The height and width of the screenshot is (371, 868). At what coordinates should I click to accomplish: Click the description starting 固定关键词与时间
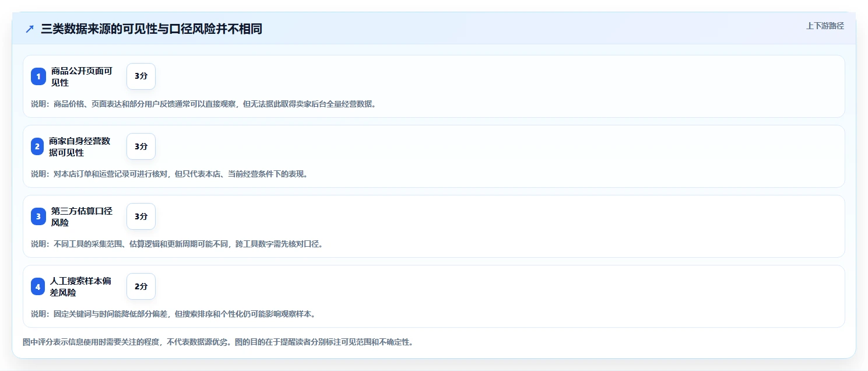174,314
